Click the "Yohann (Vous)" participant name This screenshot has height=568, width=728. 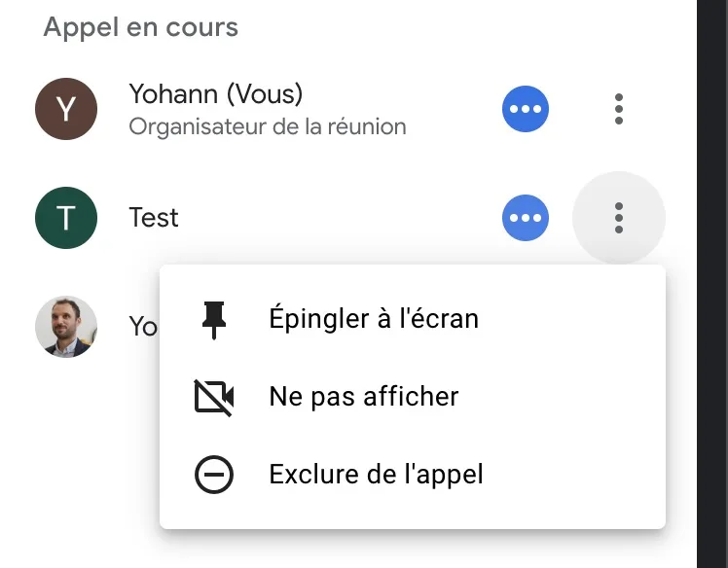tap(216, 94)
